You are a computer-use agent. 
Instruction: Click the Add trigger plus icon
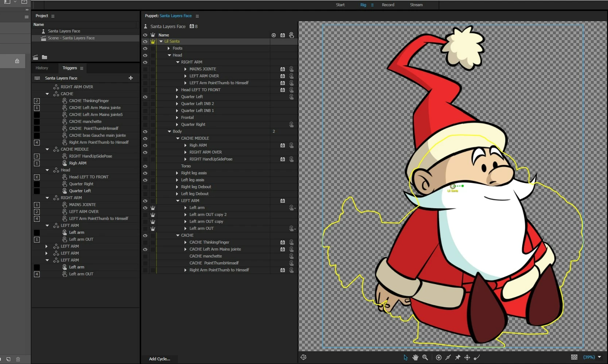131,78
